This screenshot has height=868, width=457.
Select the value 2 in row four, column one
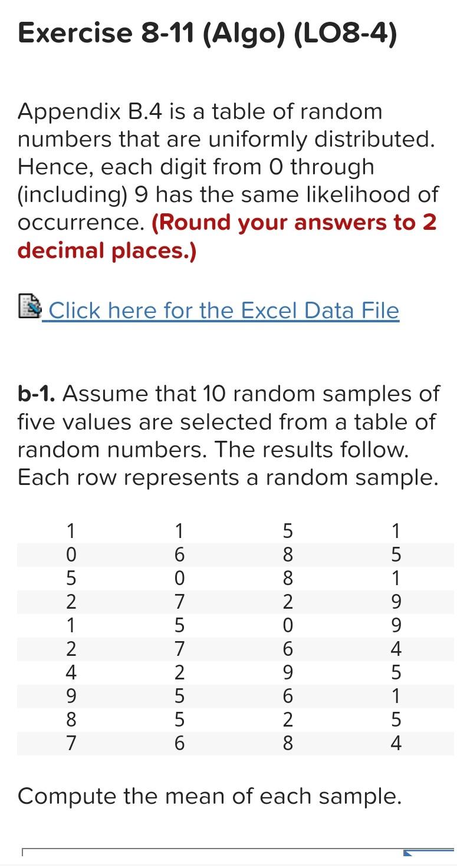[x=71, y=602]
